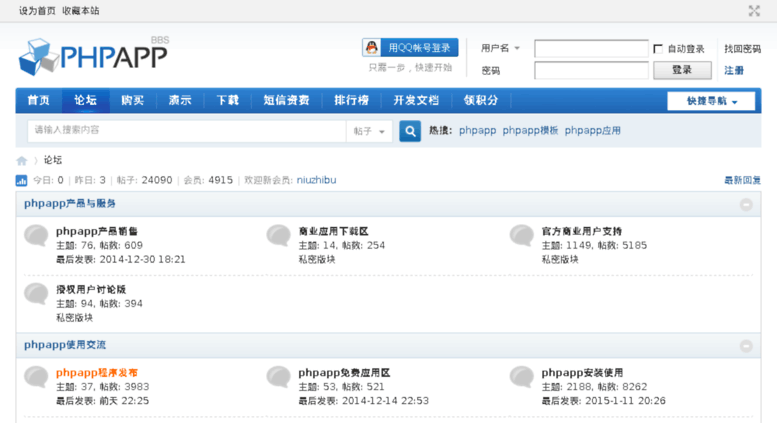777x423 pixels.
Task: Open the 排行榜 nav tab
Action: click(351, 101)
